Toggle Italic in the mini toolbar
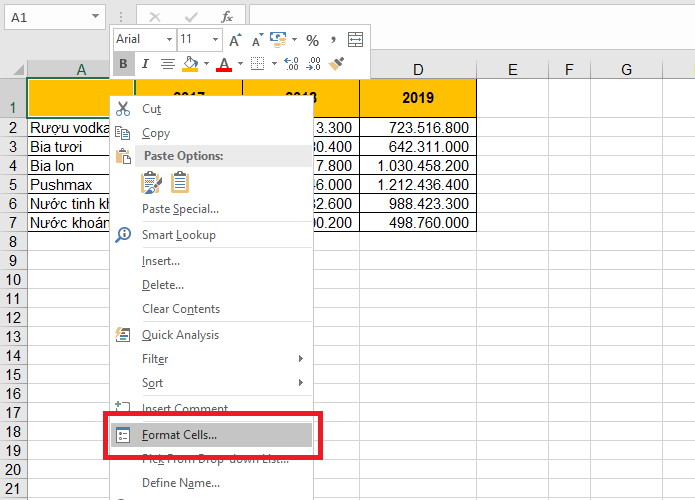 pos(145,64)
